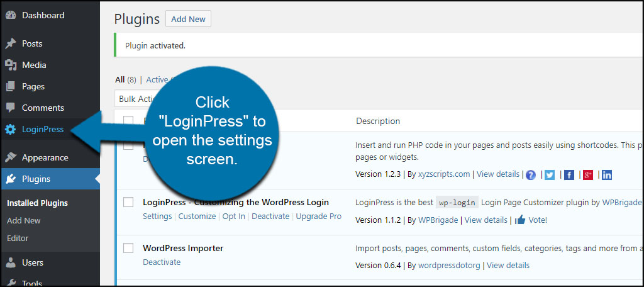Click the Vote! link
The height and width of the screenshot is (287, 644).
pyautogui.click(x=538, y=220)
